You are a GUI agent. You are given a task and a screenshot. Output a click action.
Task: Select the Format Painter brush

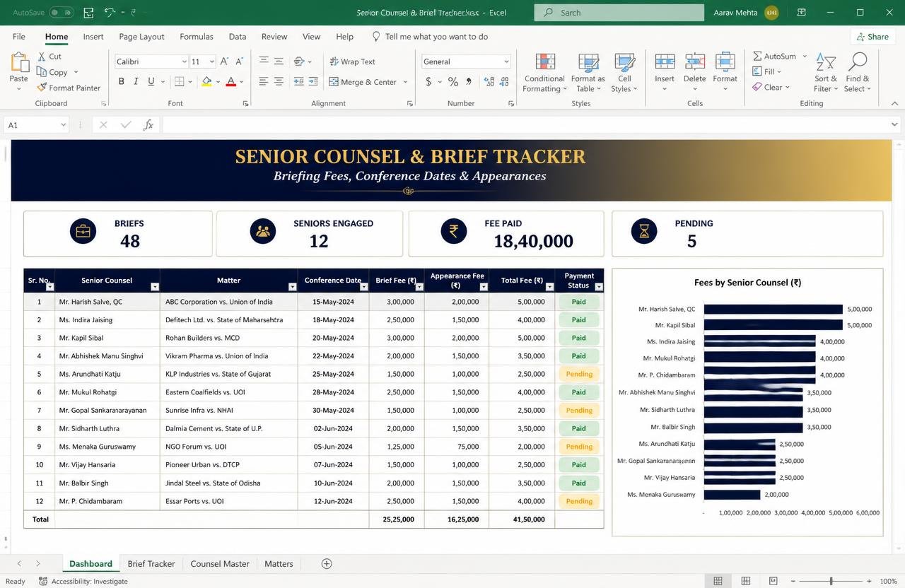(x=42, y=88)
